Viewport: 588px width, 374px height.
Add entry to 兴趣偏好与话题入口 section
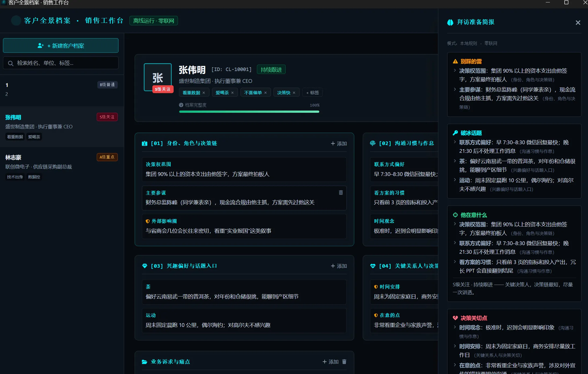pos(339,266)
